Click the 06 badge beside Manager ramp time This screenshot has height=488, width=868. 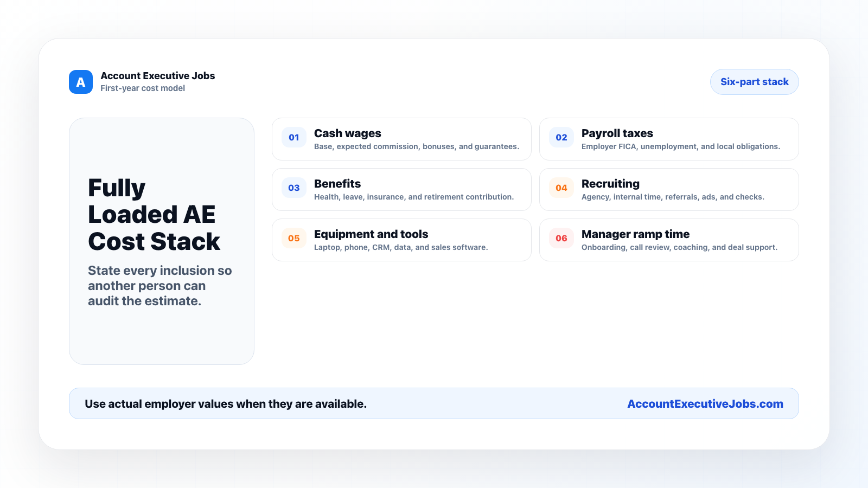pyautogui.click(x=561, y=238)
